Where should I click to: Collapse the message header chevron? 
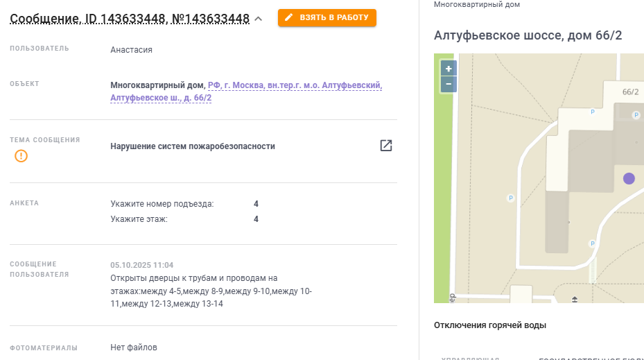coord(259,19)
